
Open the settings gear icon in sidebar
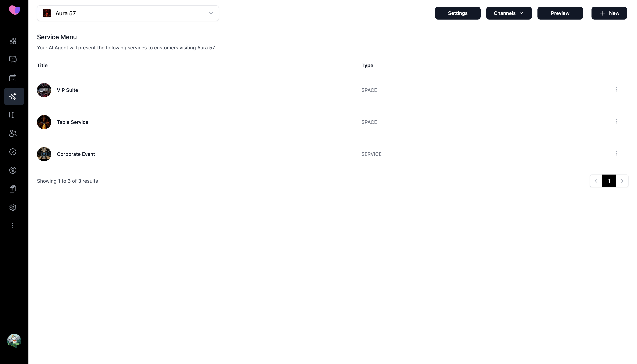click(x=13, y=207)
